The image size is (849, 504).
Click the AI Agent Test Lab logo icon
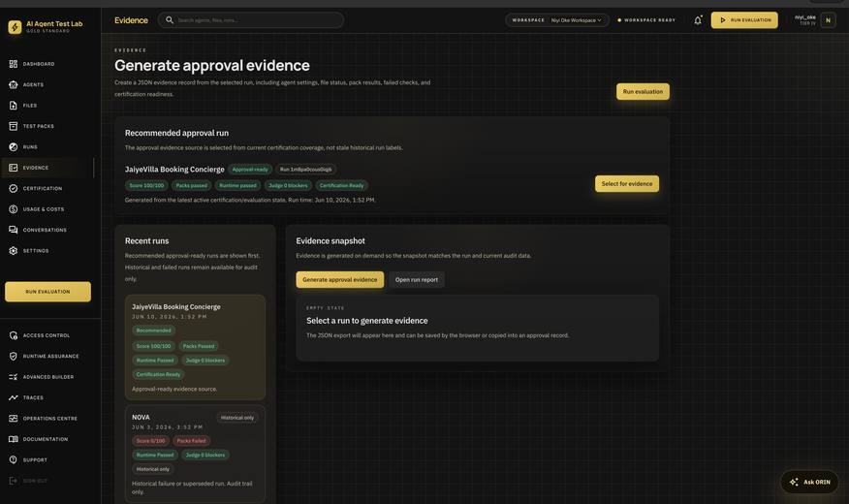15,26
